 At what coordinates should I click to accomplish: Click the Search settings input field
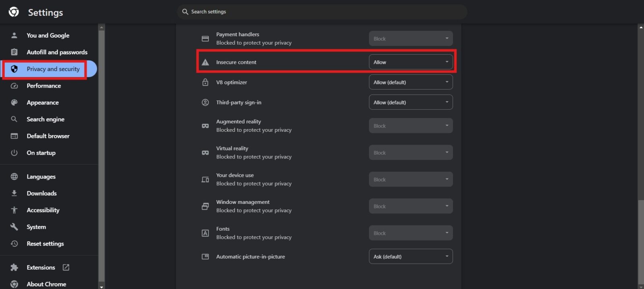tap(322, 12)
